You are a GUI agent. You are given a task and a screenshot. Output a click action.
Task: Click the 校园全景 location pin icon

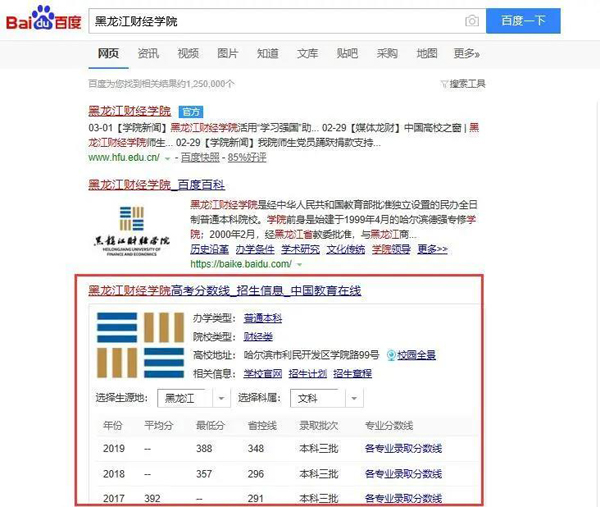pyautogui.click(x=391, y=355)
